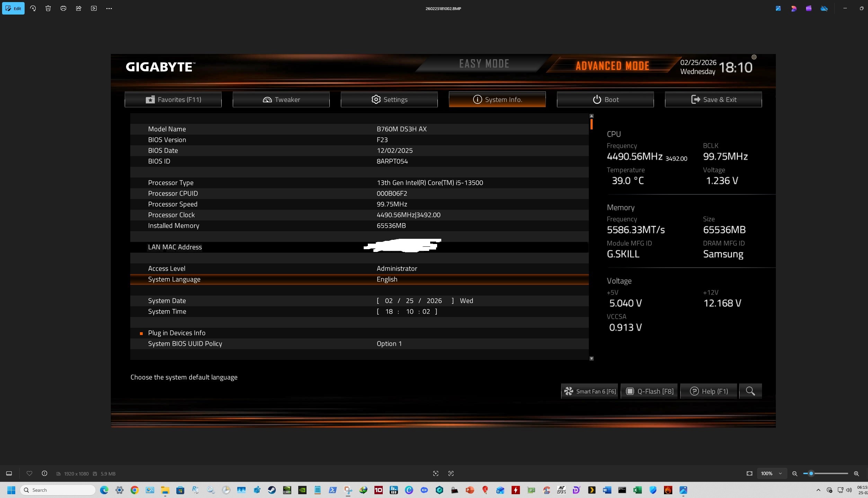Open the See more ellipsis menu
The image size is (868, 498).
109,8
